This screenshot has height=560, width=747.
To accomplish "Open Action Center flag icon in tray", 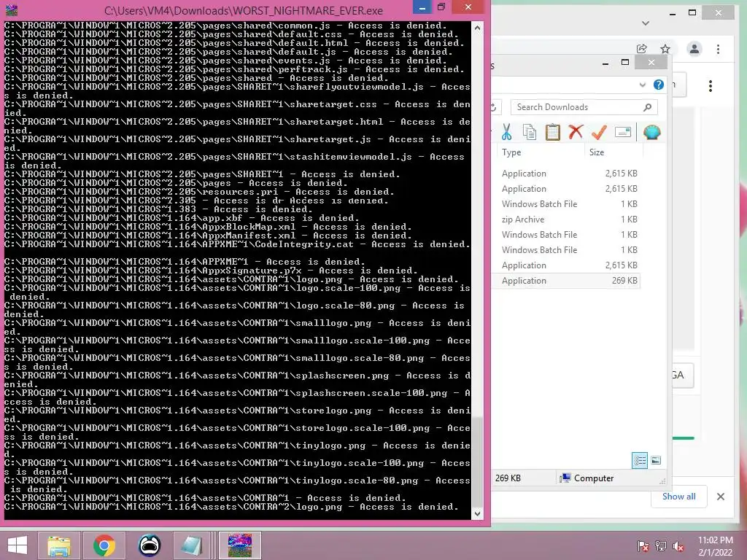I will (643, 545).
